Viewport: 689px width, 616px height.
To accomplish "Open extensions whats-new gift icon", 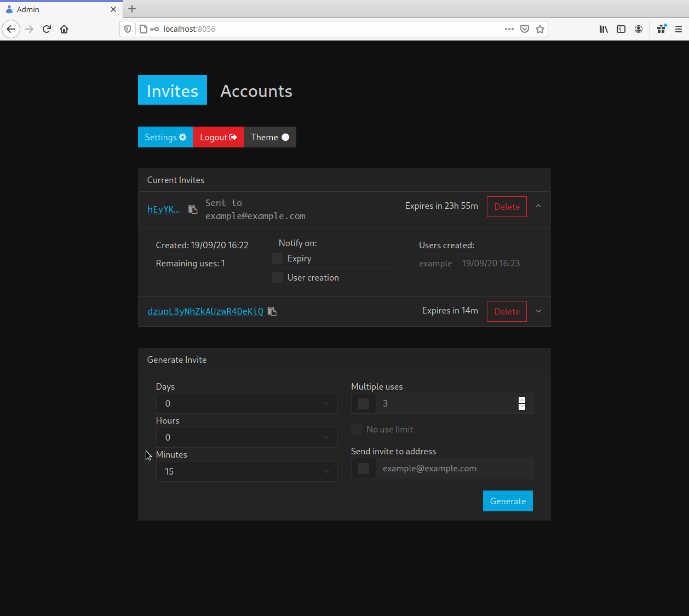I will tap(662, 28).
